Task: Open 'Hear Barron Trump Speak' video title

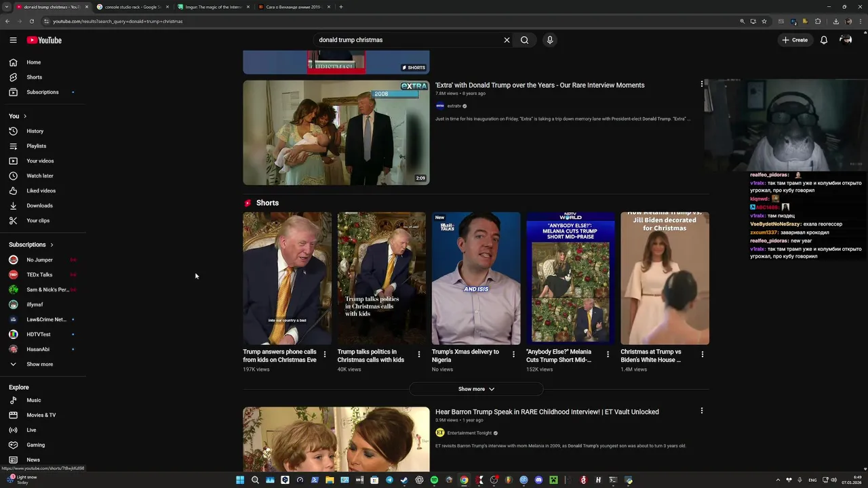Action: (x=547, y=411)
